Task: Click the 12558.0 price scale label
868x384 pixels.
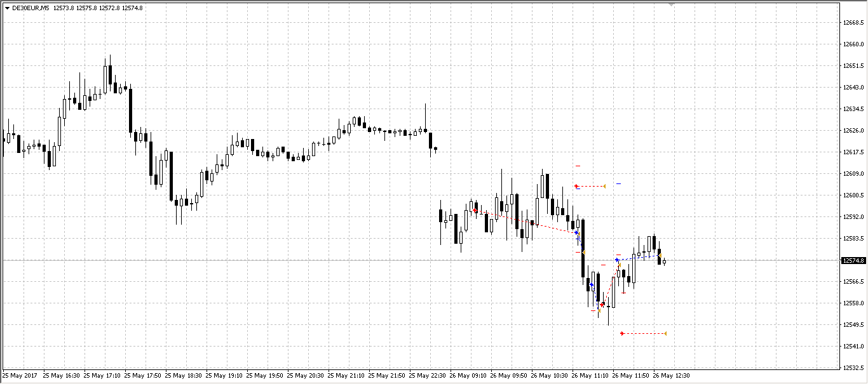Action: click(x=853, y=303)
